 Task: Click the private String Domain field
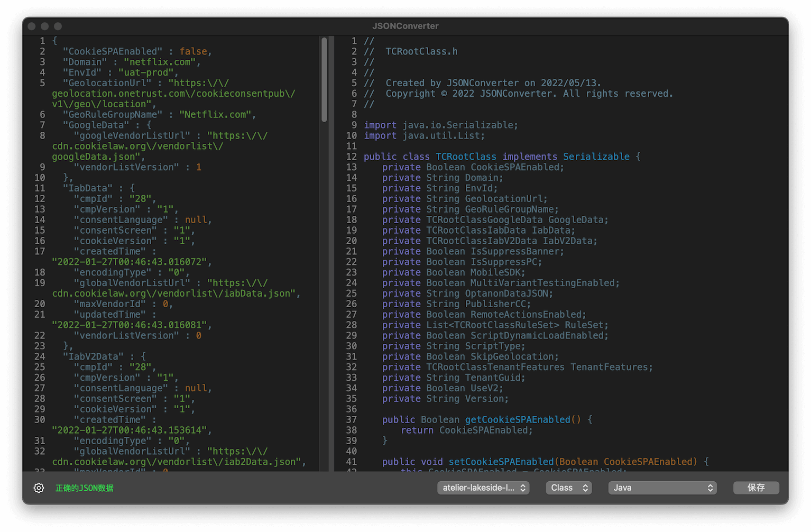[443, 178]
